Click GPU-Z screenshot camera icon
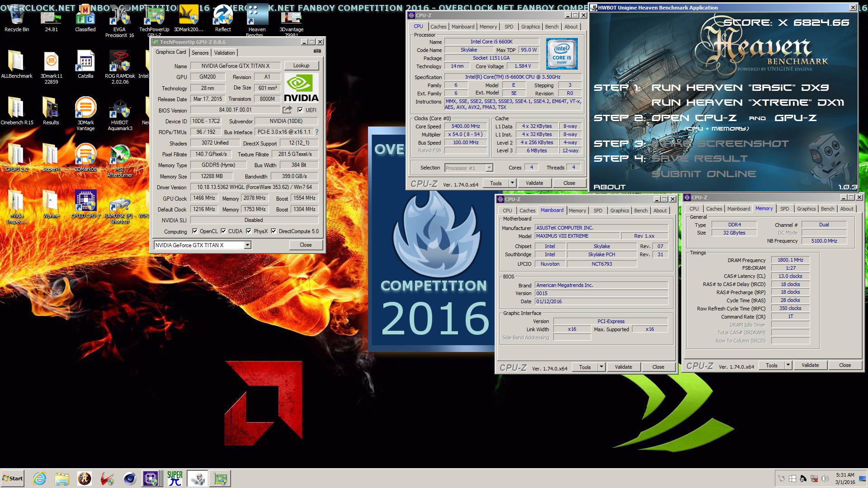Image resolution: width=868 pixels, height=488 pixels. click(317, 52)
